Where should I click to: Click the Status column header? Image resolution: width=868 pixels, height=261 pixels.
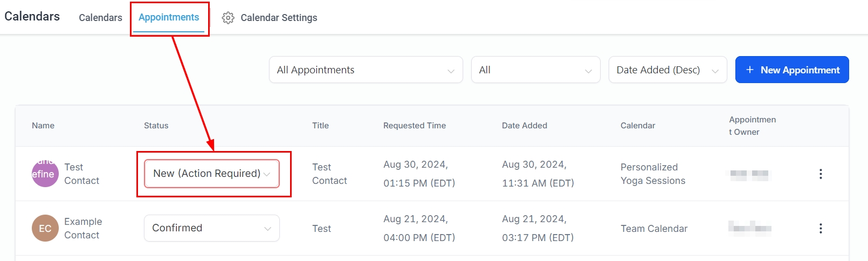coord(156,126)
